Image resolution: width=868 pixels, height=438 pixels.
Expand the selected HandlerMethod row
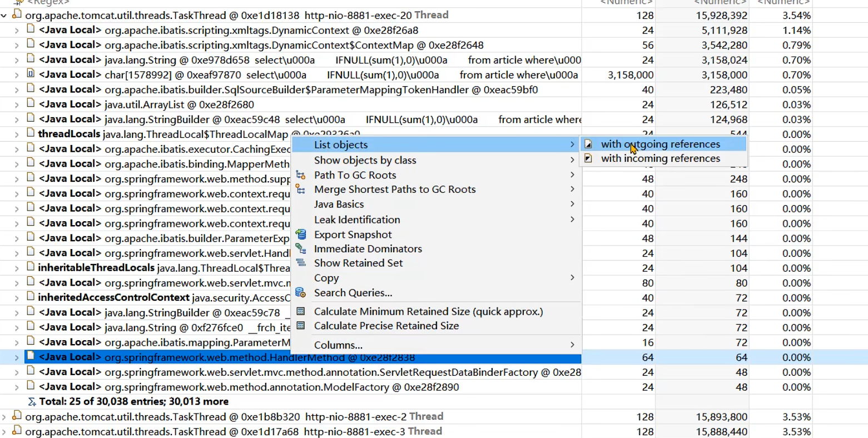coord(17,357)
